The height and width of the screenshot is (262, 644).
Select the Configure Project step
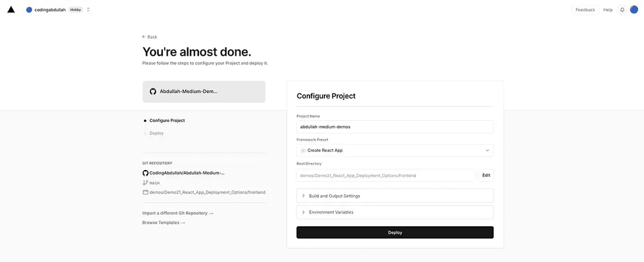(x=167, y=121)
